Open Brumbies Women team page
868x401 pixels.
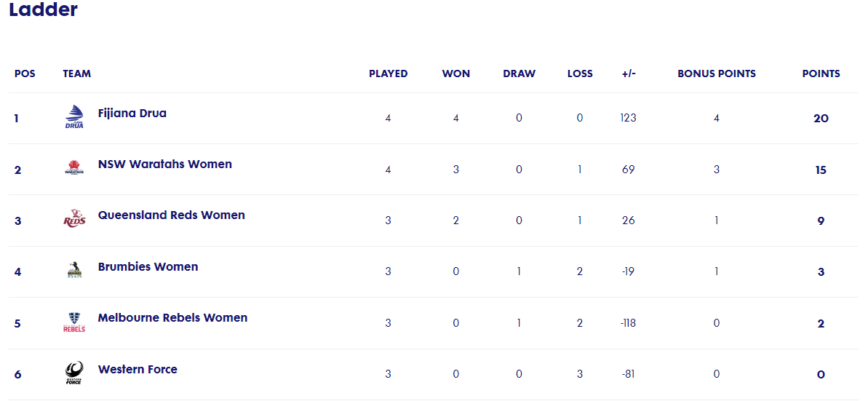[148, 266]
